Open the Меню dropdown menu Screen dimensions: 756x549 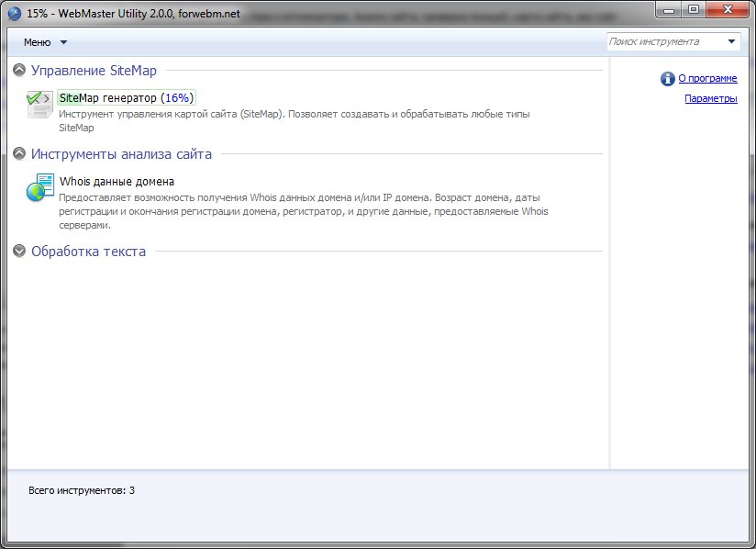(45, 42)
